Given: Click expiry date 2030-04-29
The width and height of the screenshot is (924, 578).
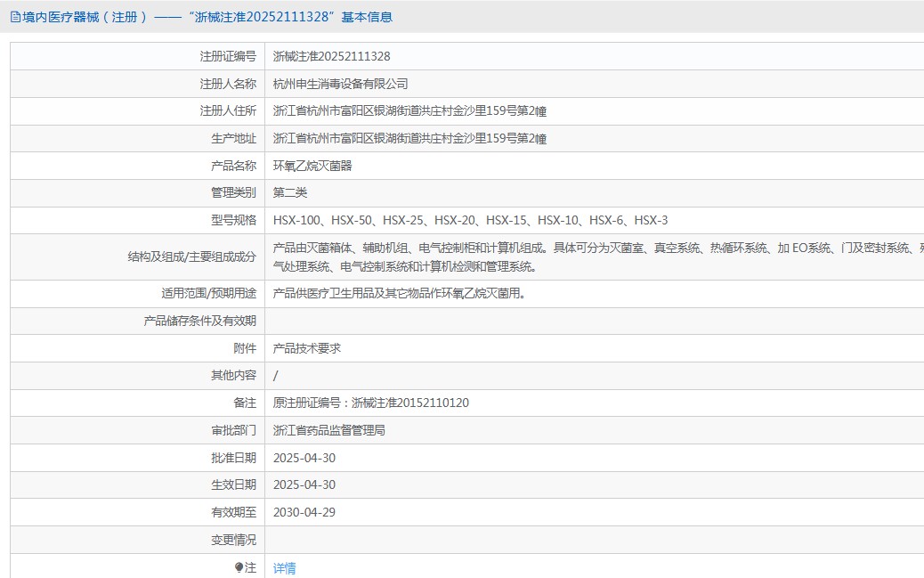Looking at the screenshot, I should pyautogui.click(x=304, y=512).
